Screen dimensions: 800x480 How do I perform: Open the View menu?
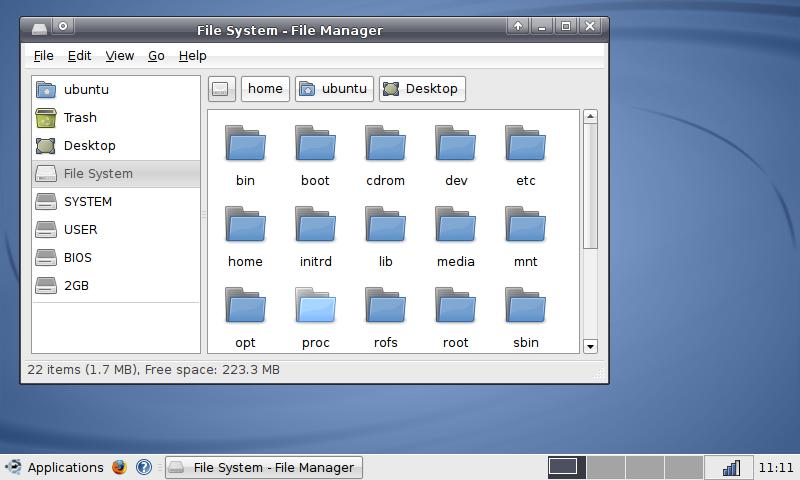point(119,56)
